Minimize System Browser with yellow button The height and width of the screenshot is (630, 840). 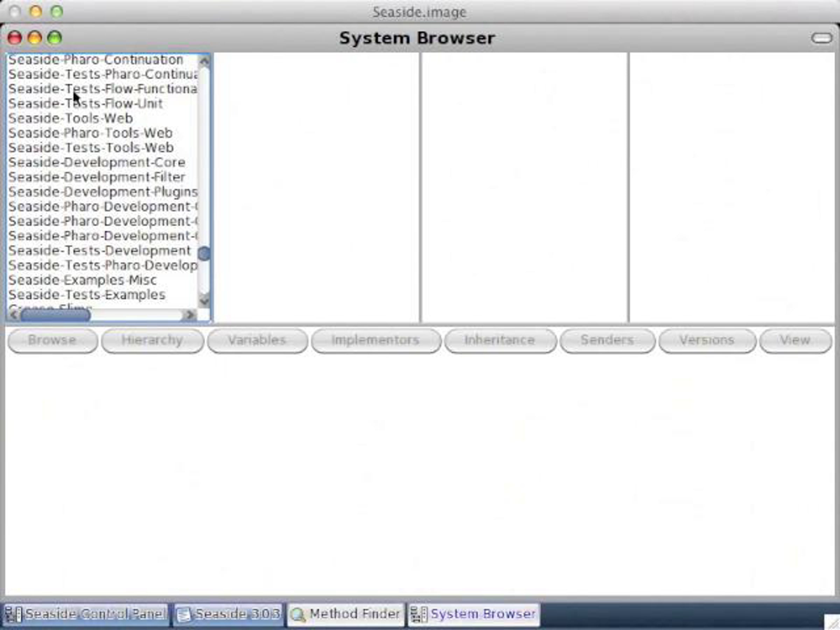(35, 37)
